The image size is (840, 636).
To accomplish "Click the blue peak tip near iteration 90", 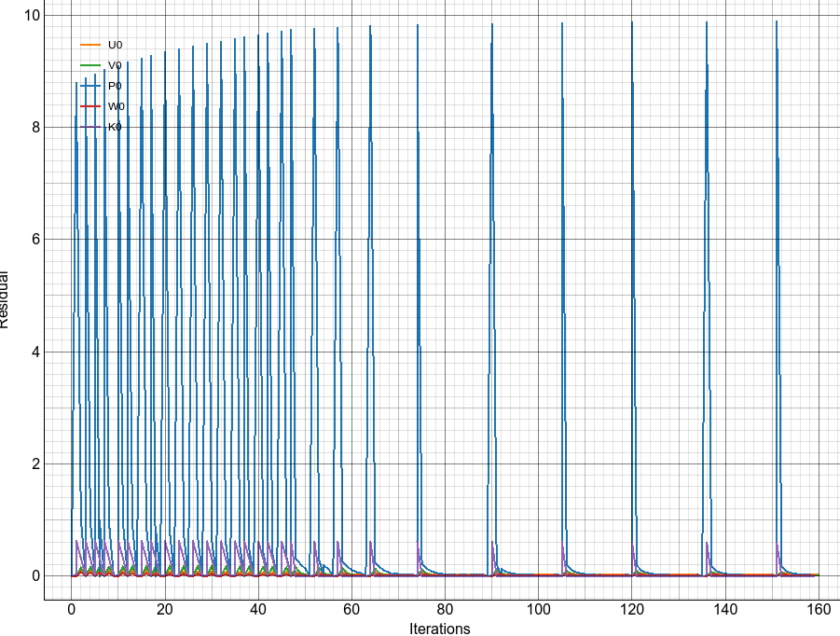I will coord(491,23).
